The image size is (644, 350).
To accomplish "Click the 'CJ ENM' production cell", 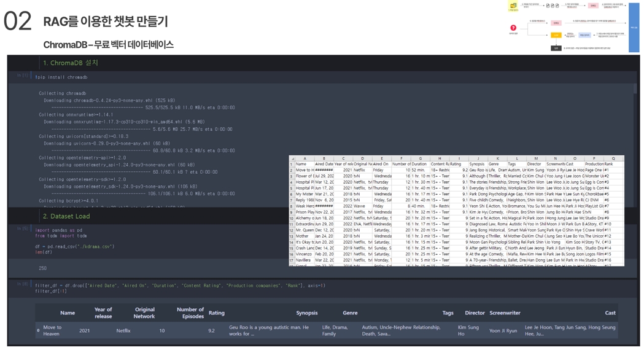I will tap(594, 200).
